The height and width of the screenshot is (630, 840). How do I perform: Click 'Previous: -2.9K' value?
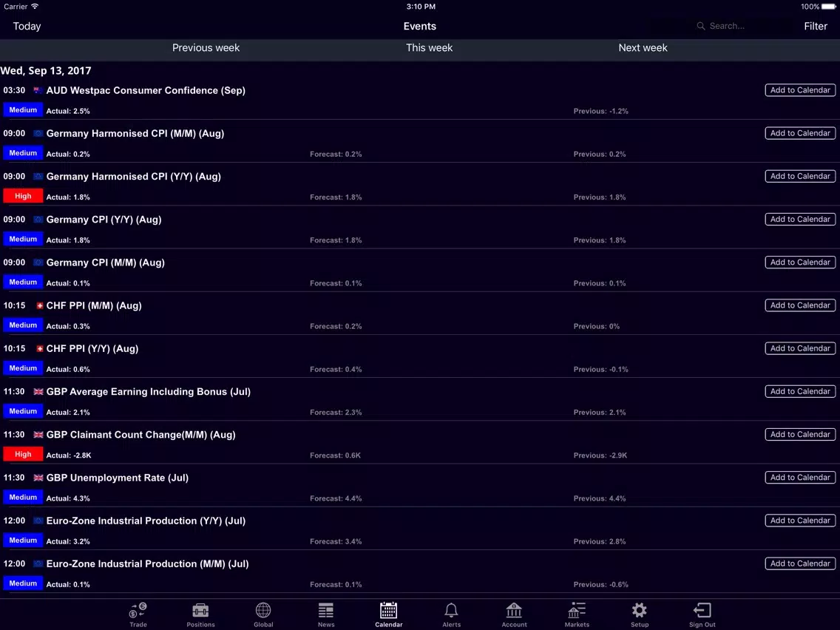[x=600, y=455]
